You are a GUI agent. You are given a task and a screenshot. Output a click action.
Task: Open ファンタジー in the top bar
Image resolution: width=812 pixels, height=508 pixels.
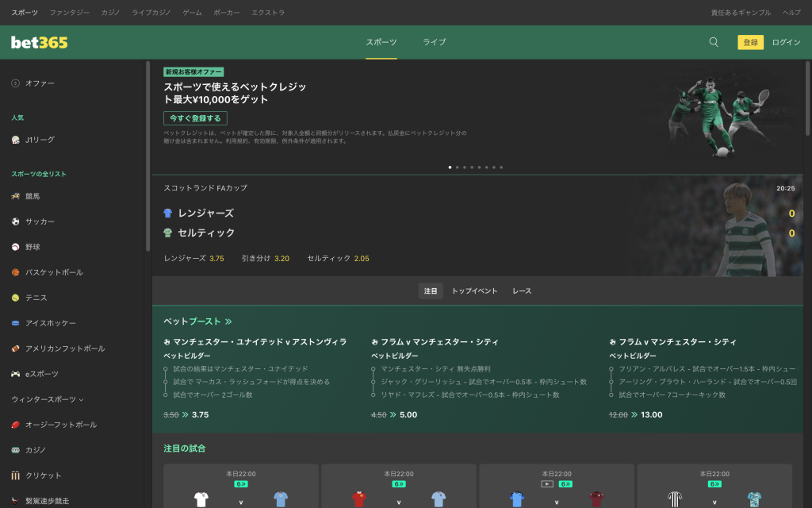tap(70, 13)
